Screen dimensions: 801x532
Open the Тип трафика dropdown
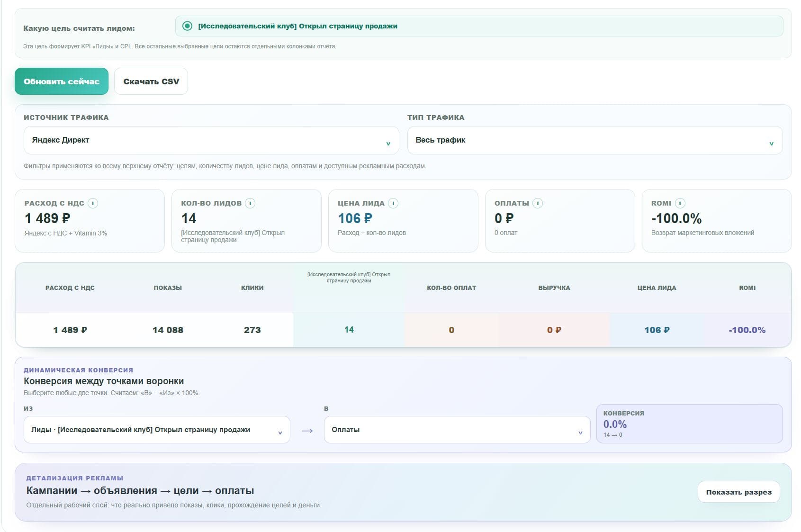595,140
